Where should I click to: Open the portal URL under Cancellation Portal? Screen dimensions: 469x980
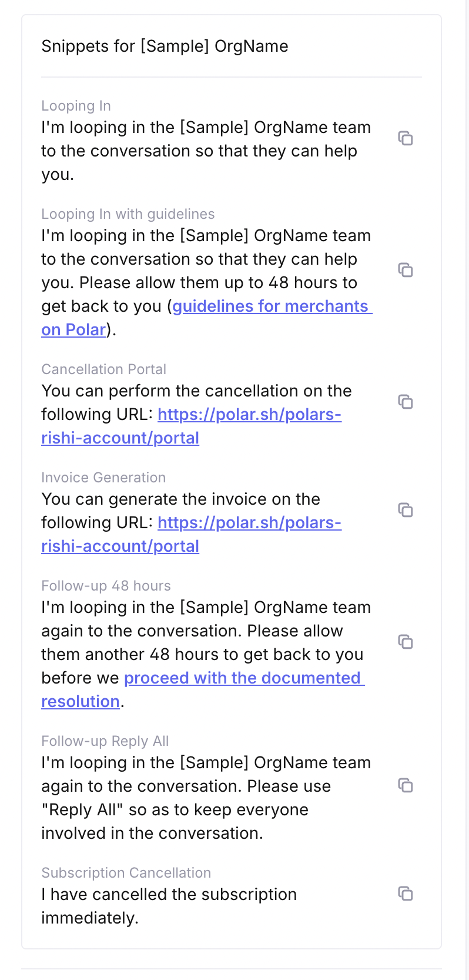point(249,415)
